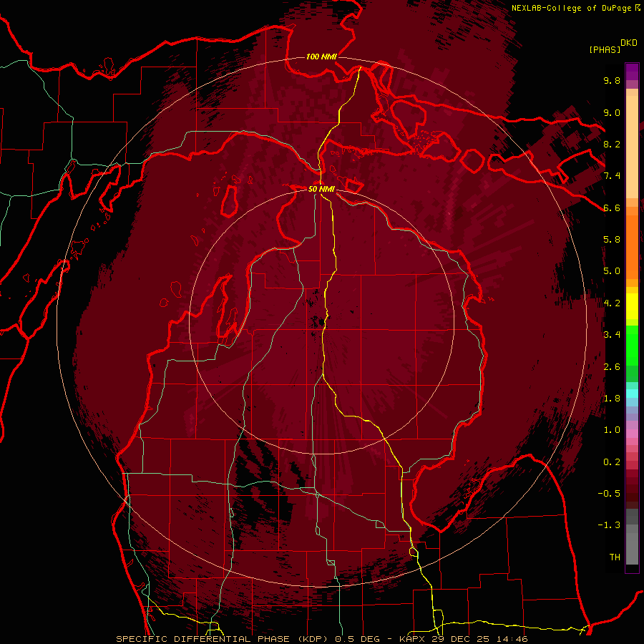644x644 pixels.
Task: Click the 6.6 value on the color scale
Action: [612, 208]
